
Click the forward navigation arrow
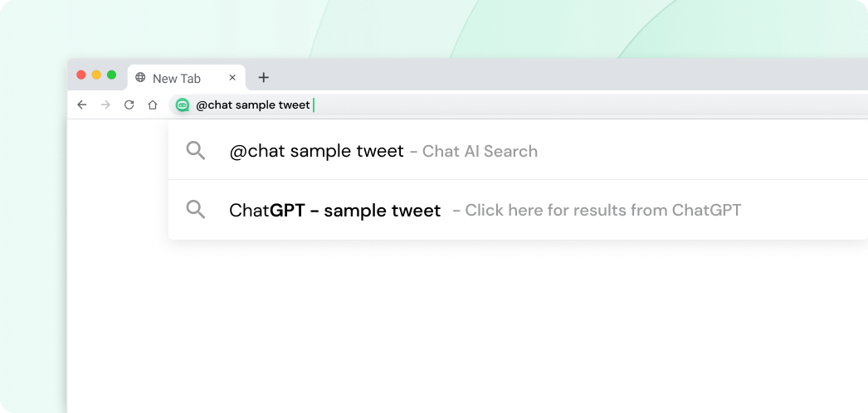[105, 104]
